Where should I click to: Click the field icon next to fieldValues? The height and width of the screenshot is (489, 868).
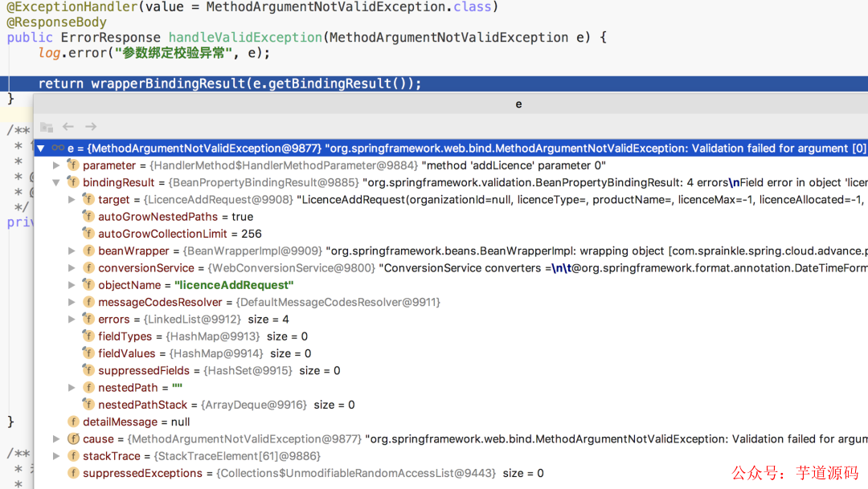point(88,353)
